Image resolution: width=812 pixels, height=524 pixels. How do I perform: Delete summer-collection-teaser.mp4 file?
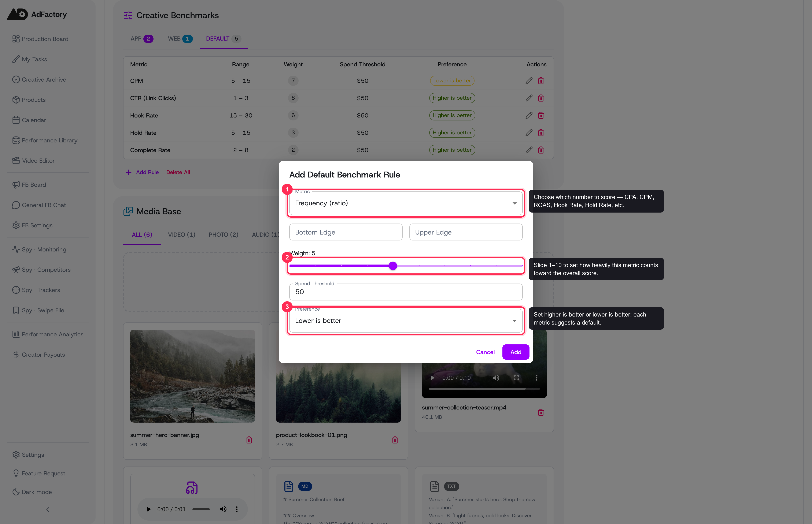541,412
